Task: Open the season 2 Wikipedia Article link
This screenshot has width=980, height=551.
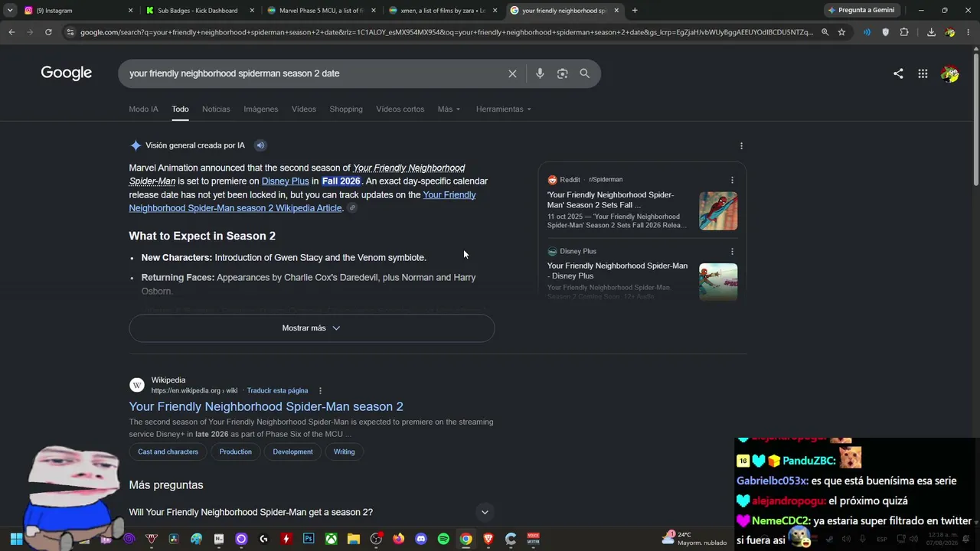Action: tap(302, 201)
